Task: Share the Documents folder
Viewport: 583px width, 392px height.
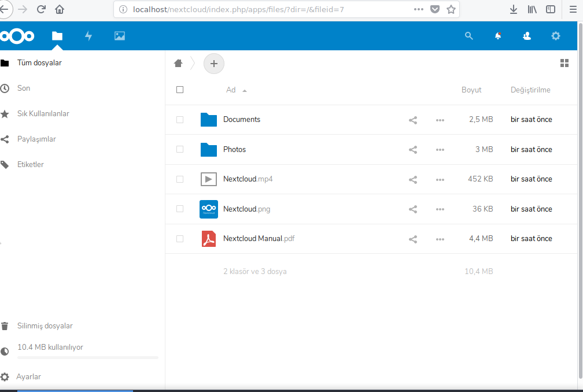Action: (x=413, y=120)
